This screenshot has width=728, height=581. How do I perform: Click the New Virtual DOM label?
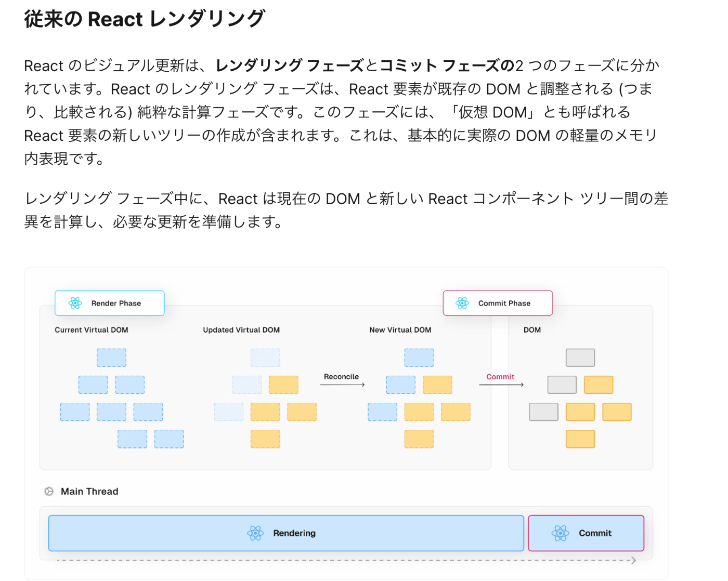[400, 330]
